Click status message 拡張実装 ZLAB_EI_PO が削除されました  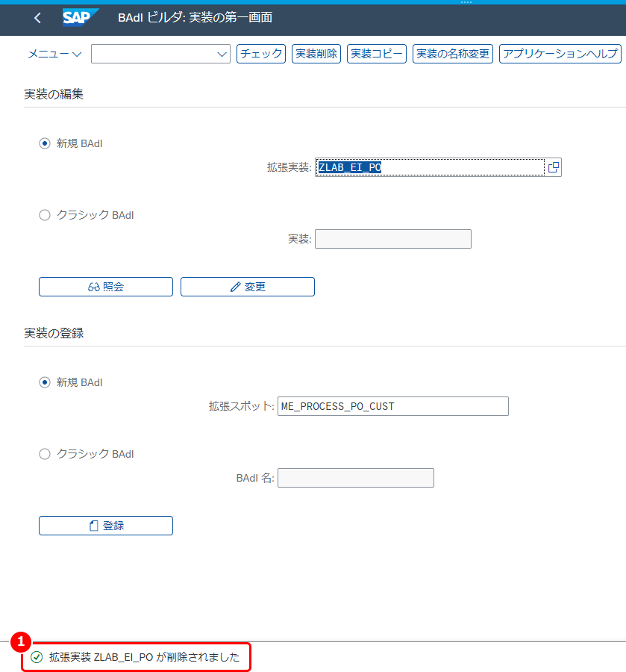tap(144, 657)
